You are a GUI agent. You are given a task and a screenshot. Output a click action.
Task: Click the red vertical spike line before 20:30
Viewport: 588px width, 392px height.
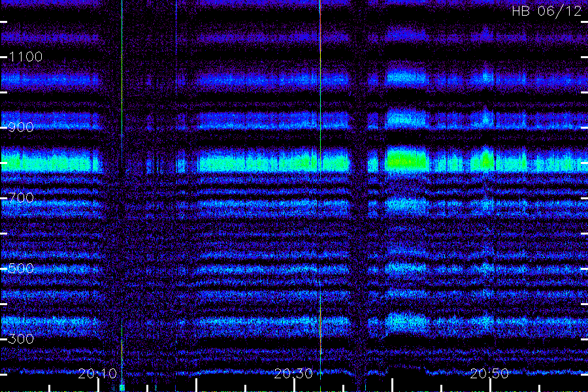[x=320, y=195]
